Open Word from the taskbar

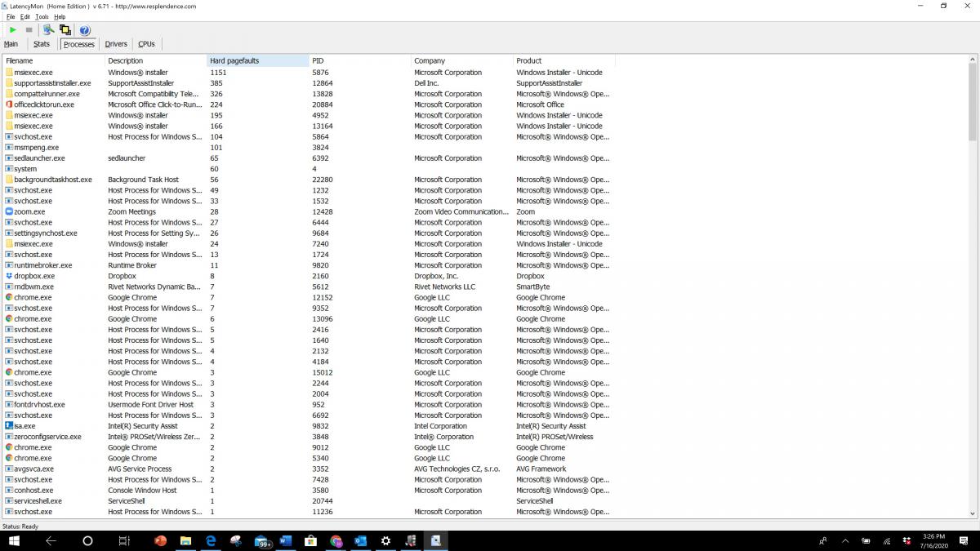tap(286, 540)
